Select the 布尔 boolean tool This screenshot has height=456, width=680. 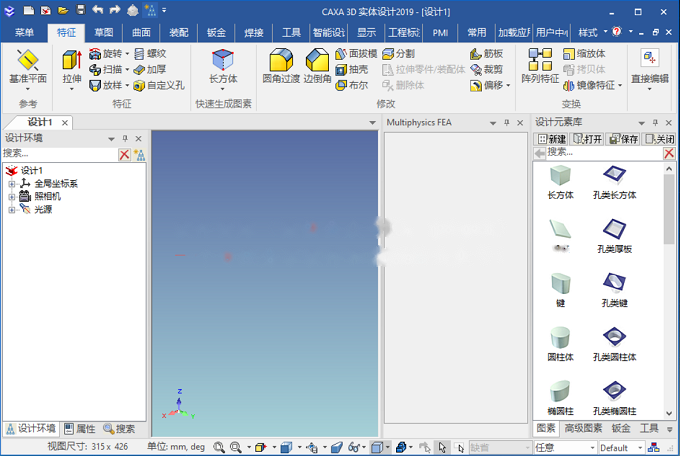pos(352,85)
